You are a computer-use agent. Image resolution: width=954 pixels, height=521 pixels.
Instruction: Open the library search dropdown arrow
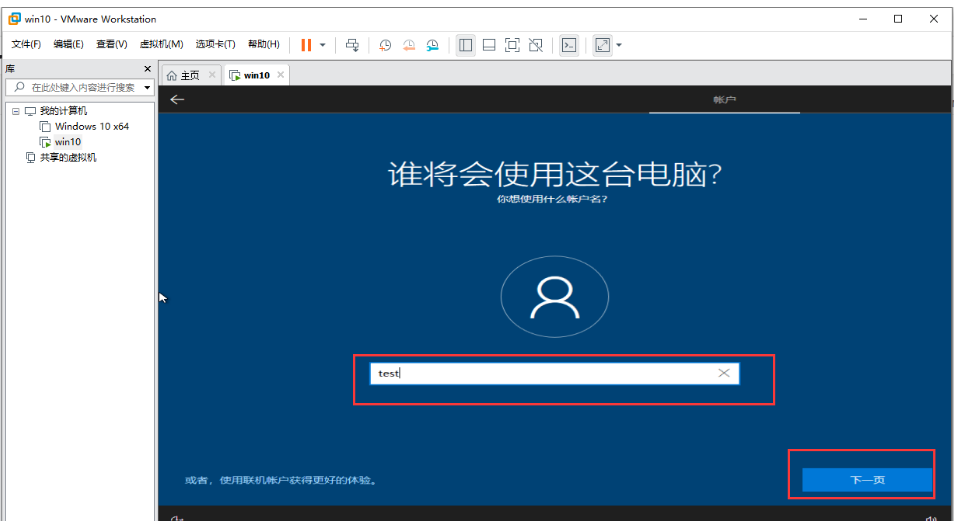point(147,88)
